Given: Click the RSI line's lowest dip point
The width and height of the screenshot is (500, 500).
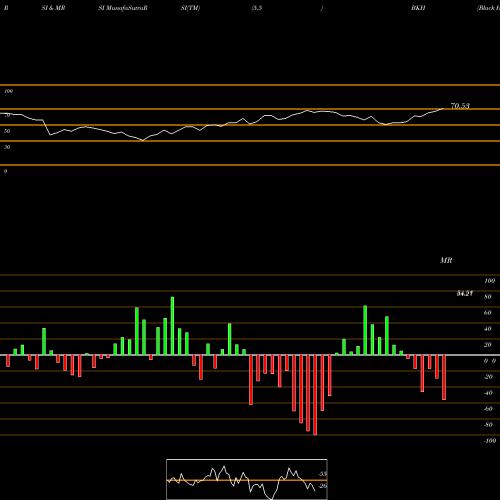Looking at the screenshot, I should pos(143,141).
